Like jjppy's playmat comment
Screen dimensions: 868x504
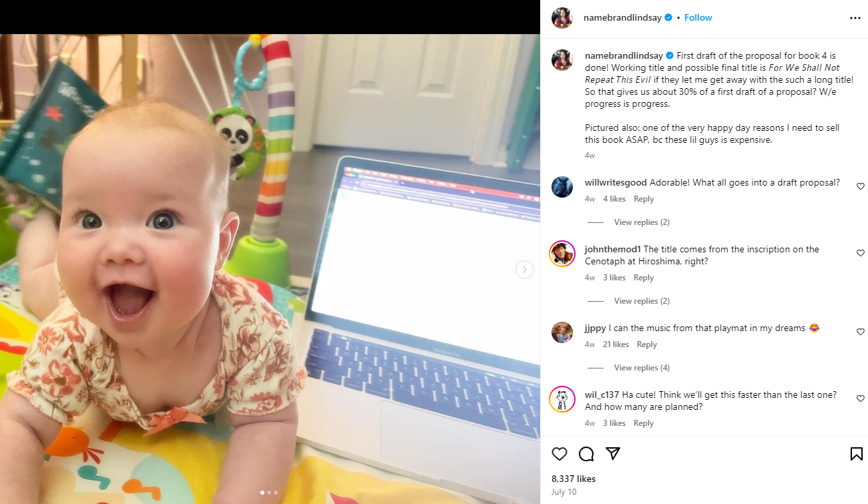860,332
